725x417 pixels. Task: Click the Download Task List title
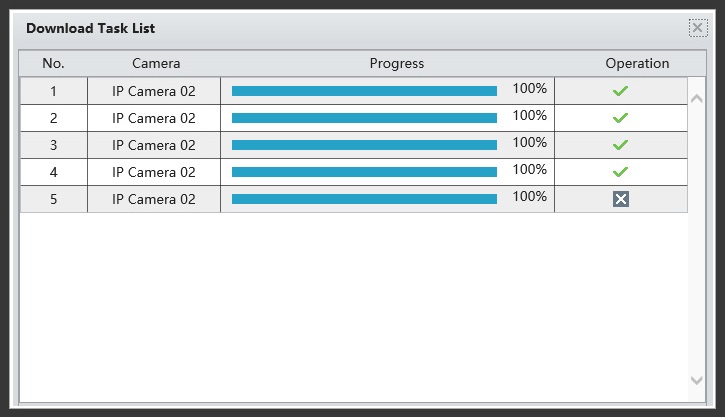coord(91,28)
